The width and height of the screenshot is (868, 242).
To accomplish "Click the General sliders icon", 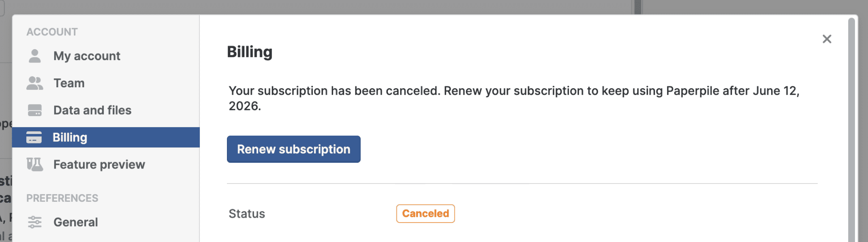I will click(35, 222).
